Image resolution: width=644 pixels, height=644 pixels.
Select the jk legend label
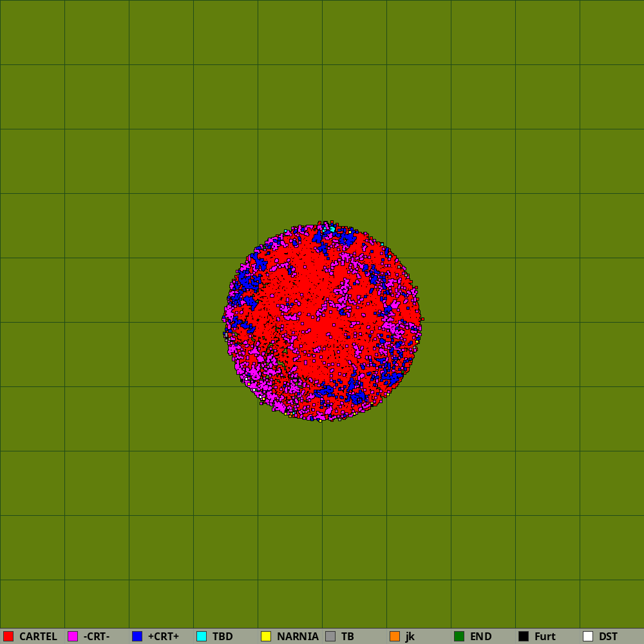pos(410,637)
